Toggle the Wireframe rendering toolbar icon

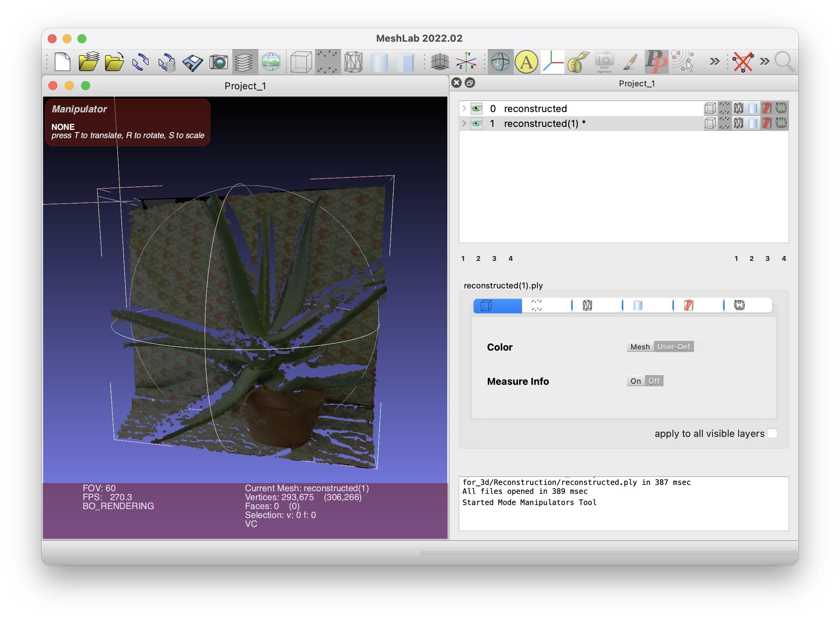353,62
